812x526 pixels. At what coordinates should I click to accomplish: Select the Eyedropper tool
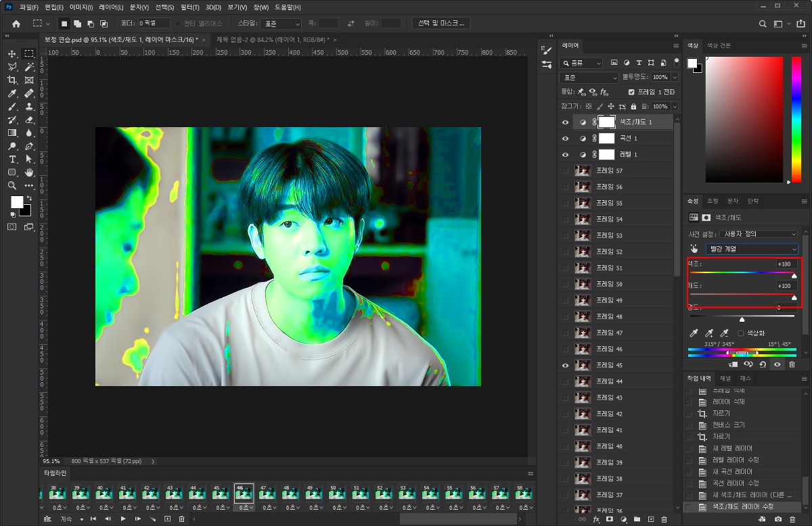point(12,93)
